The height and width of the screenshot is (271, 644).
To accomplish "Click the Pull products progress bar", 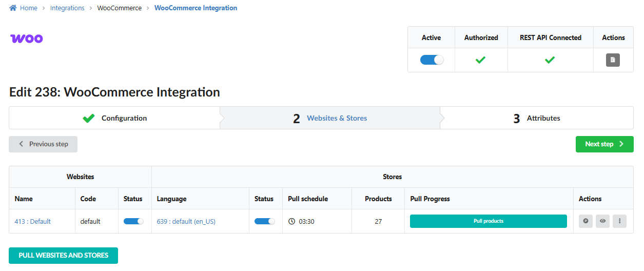I will [488, 221].
